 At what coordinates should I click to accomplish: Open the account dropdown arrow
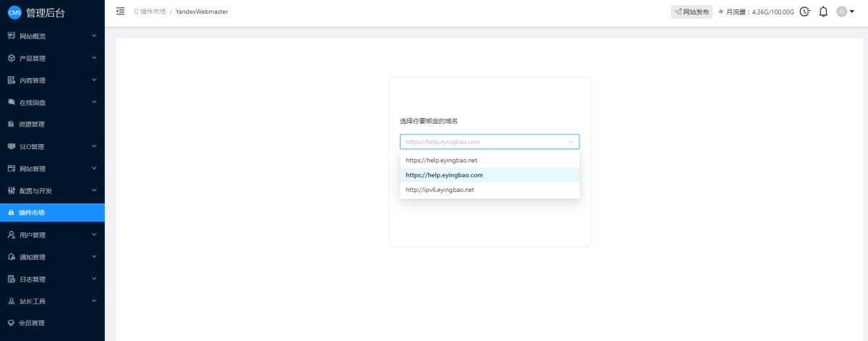pos(851,12)
